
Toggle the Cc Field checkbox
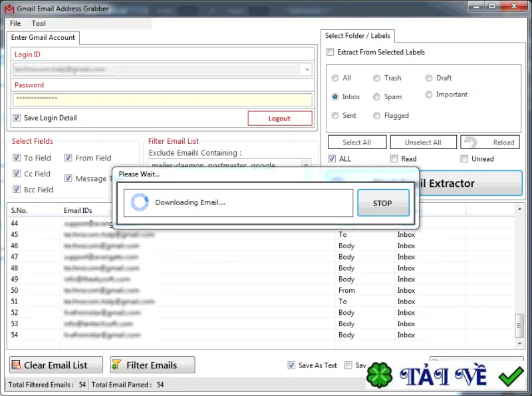tap(16, 173)
